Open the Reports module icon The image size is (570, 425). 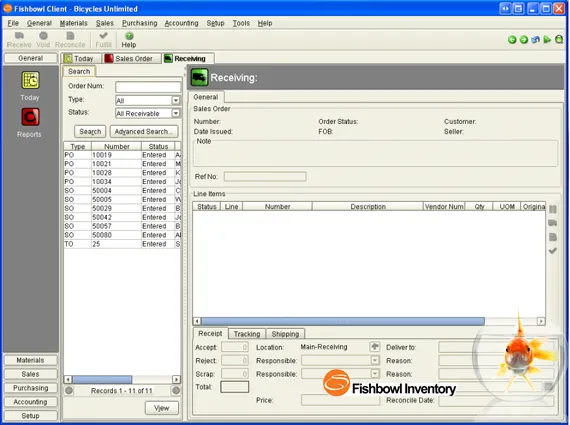[30, 117]
